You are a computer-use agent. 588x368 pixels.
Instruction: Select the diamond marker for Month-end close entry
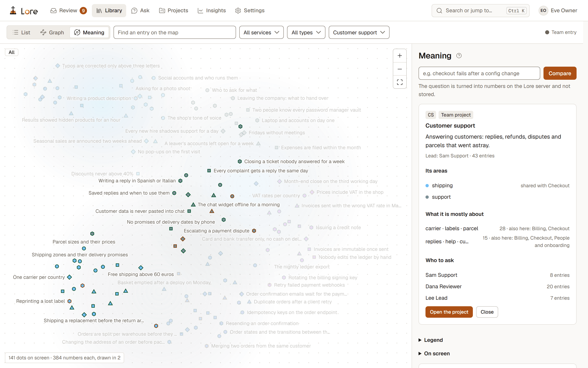[x=280, y=181]
